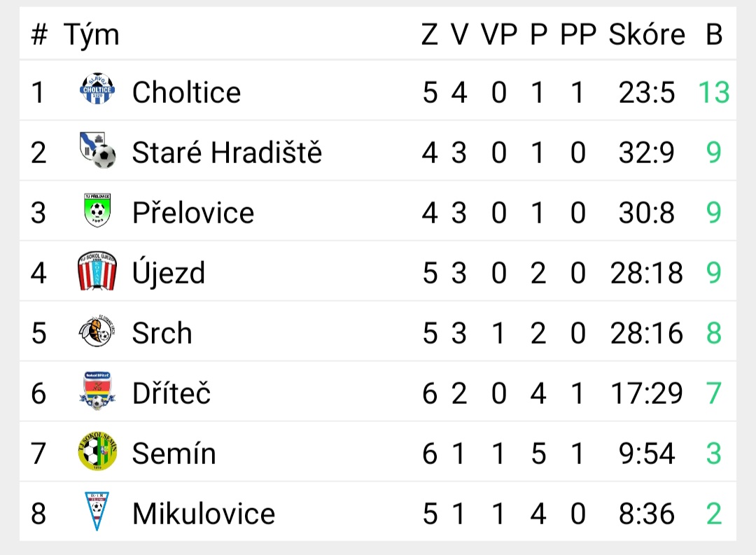Open the Choltice team name link
The image size is (756, 555).
pyautogui.click(x=186, y=92)
